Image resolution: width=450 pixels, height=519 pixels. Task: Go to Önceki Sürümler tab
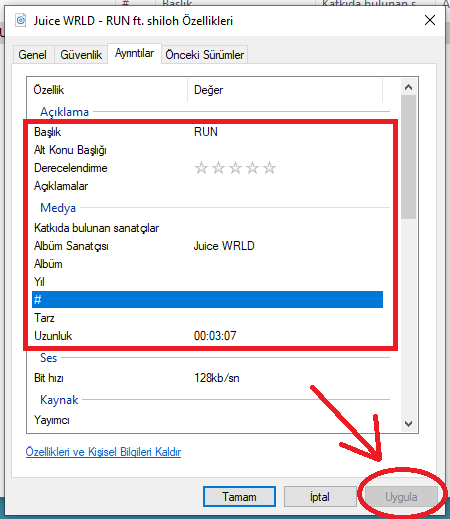coord(205,55)
